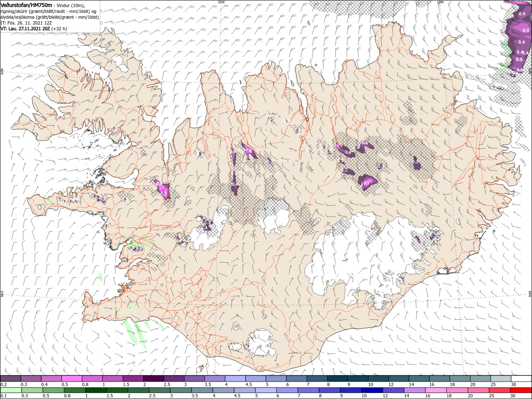Click the 'VT: Lau. 27.11.2021 20Z (+32 h)' line

pos(34,29)
